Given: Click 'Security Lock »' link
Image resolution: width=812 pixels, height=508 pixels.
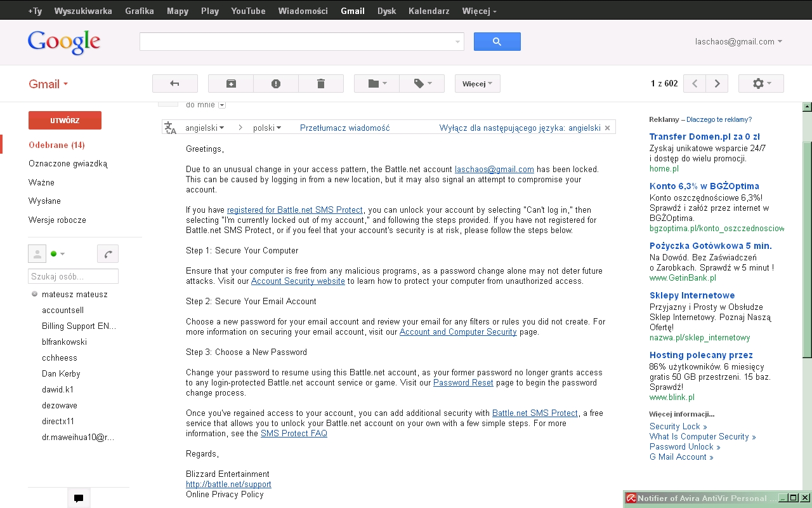Looking at the screenshot, I should click(x=678, y=427).
